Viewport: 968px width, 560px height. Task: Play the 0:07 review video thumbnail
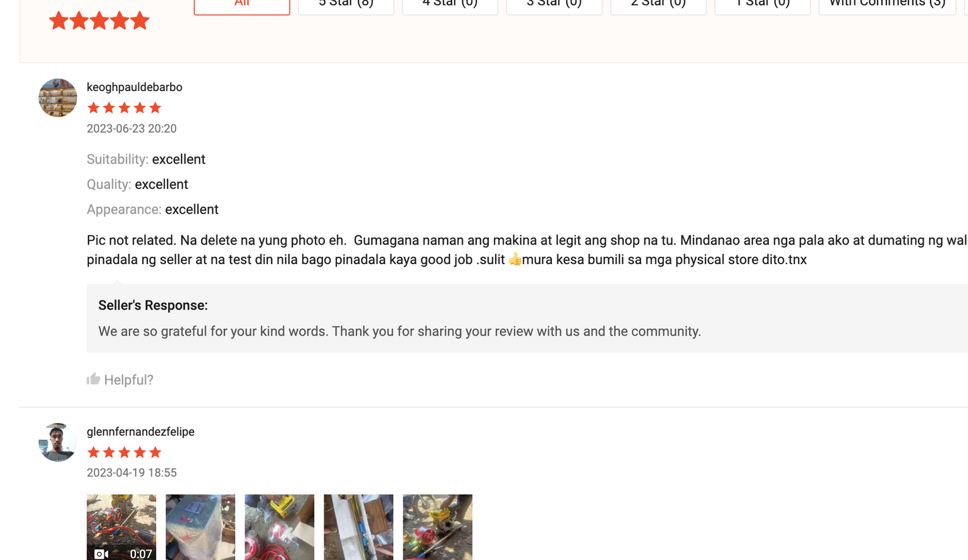point(121,527)
